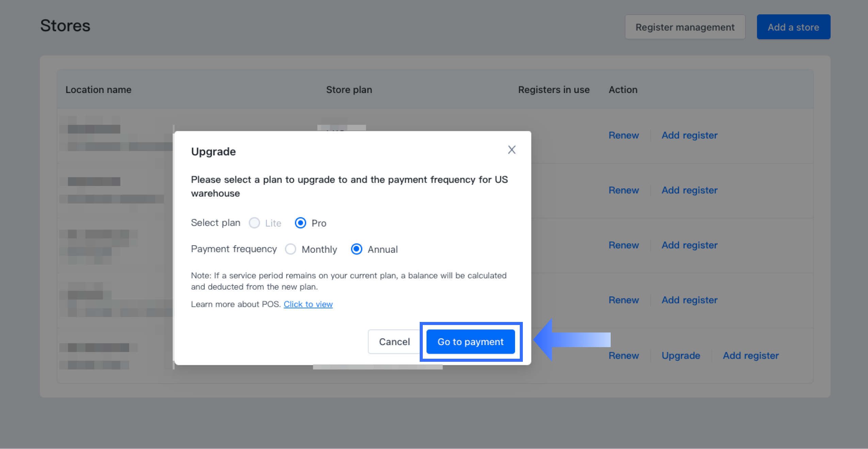Viewport: 868px width, 449px height.
Task: Click the Go to payment button
Action: coord(470,342)
